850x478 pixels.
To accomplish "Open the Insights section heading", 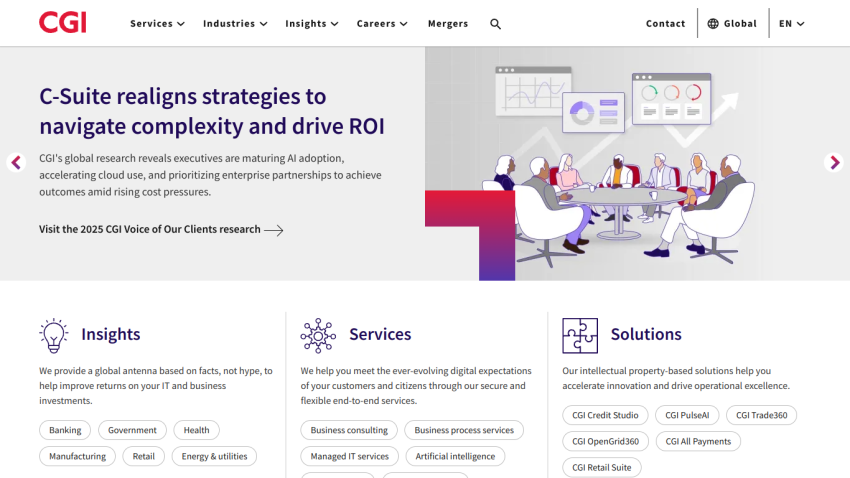I will click(111, 334).
